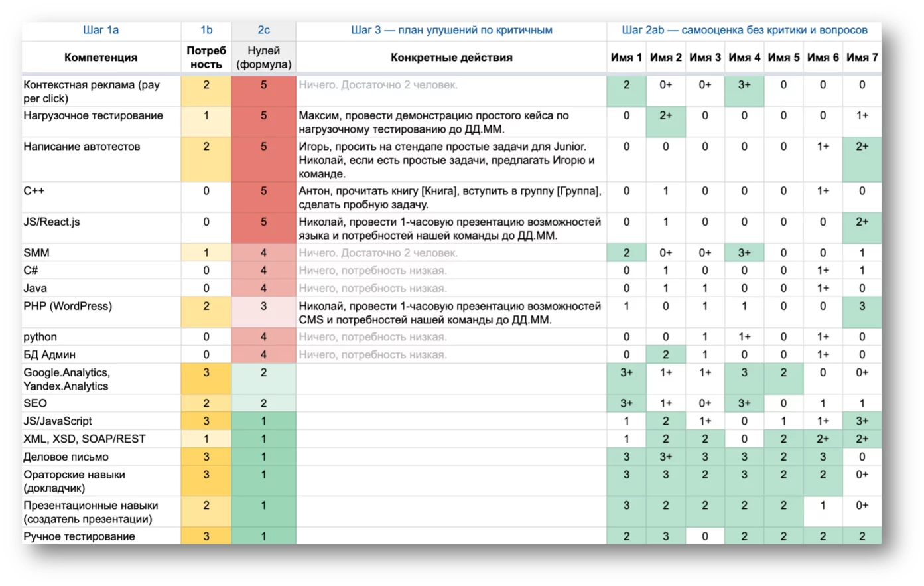
Task: Click the 'JS/React.js' competency cell
Action: 101,228
